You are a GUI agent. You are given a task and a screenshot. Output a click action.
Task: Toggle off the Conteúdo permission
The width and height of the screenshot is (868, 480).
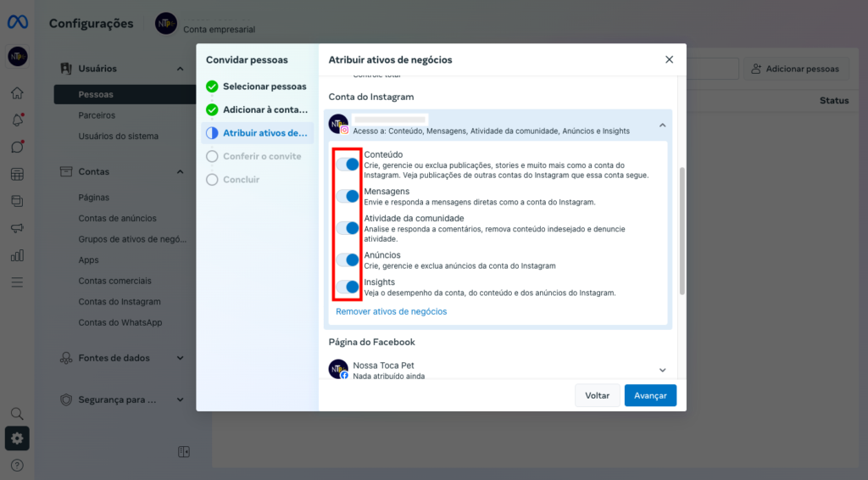pyautogui.click(x=348, y=165)
